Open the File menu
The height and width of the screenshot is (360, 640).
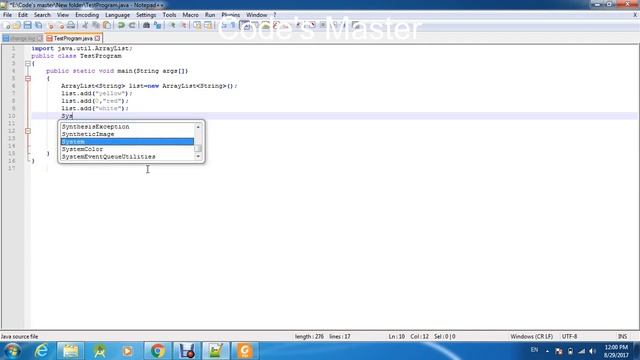7,15
